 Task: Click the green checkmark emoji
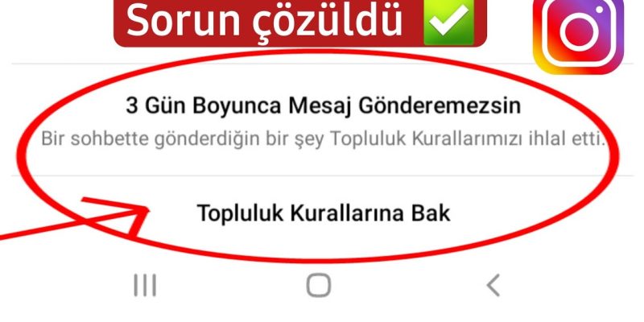[x=448, y=22]
